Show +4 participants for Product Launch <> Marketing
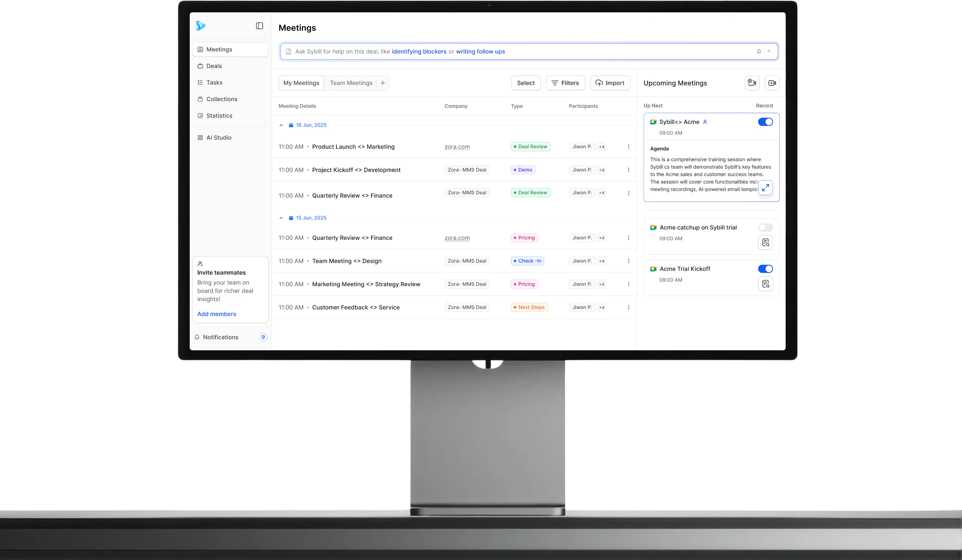 602,147
